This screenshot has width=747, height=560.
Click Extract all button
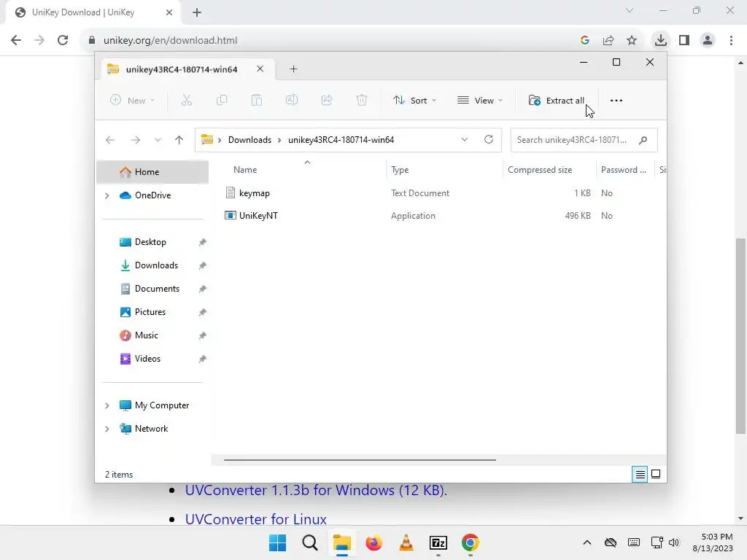[557, 101]
